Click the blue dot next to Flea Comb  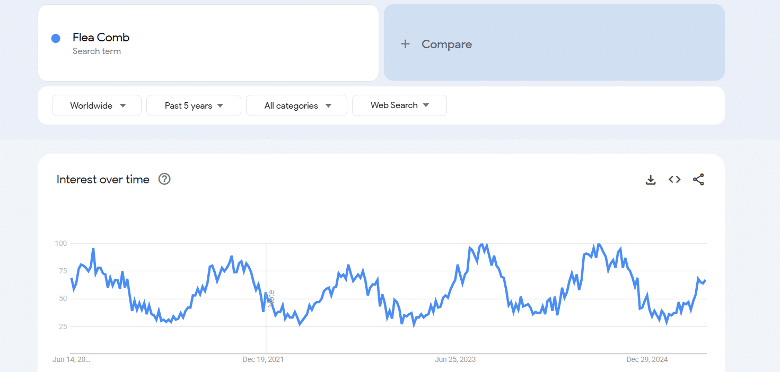[56, 38]
